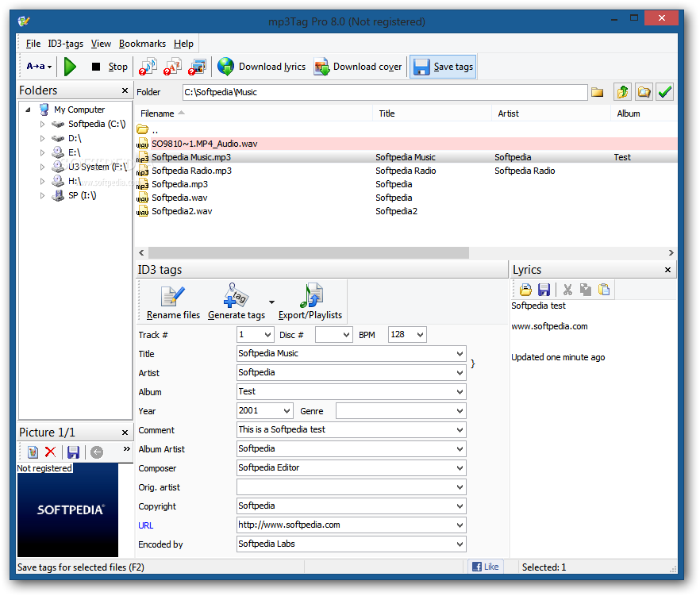The height and width of the screenshot is (596, 700).
Task: Open the A→a case conversion dropdown
Action: click(x=39, y=67)
